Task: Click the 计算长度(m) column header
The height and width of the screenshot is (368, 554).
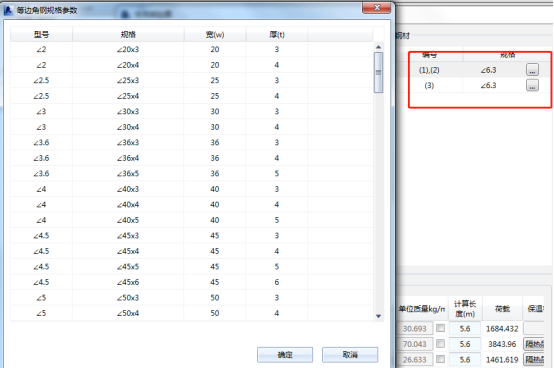Action: 465,309
